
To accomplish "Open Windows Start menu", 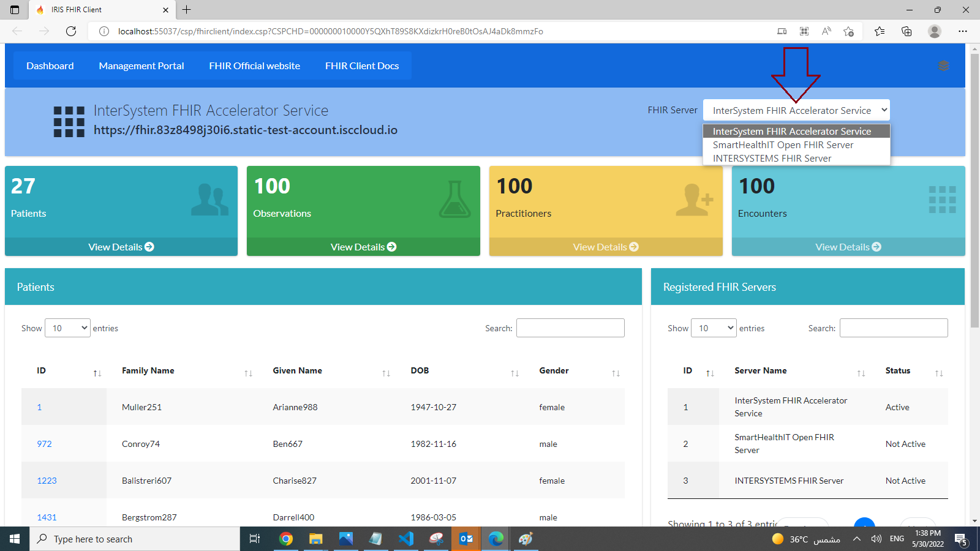I will 15,539.
